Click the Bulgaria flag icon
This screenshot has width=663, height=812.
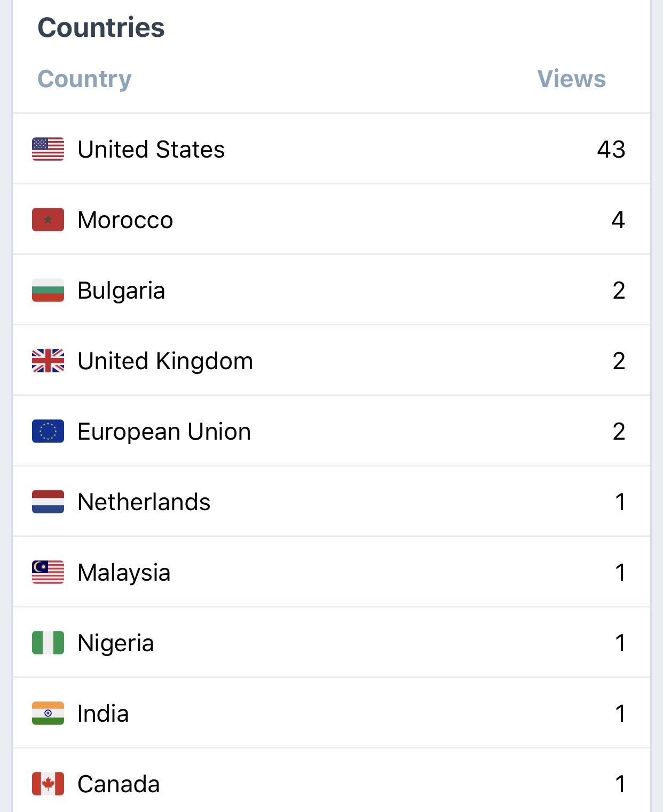[48, 291]
